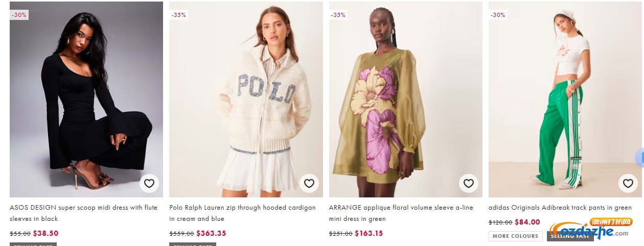Click the heart on ARRANGE floral mini dress
Screen dimensions: 644x246
tap(468, 183)
